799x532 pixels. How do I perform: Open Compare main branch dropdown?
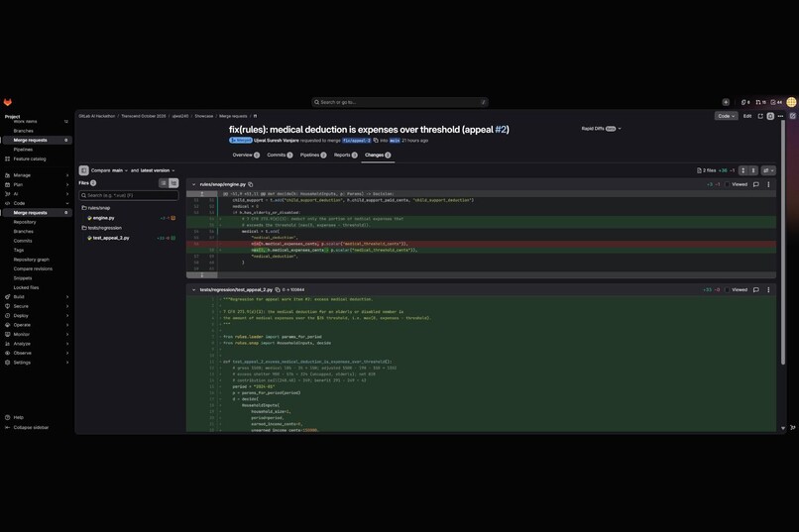coord(120,170)
